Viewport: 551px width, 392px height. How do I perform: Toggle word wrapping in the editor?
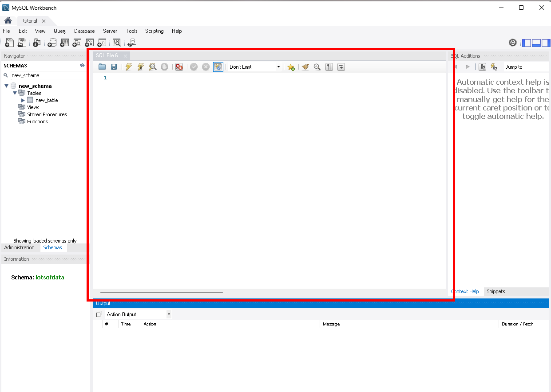341,67
